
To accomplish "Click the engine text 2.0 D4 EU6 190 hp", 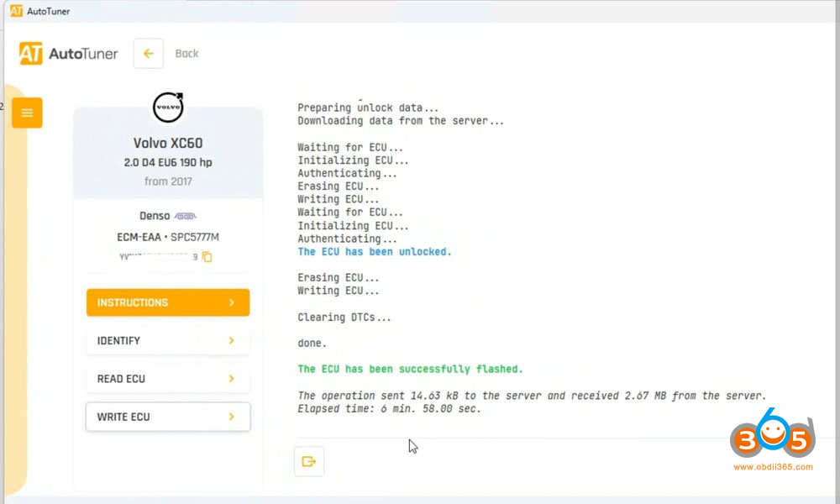I will 168,162.
